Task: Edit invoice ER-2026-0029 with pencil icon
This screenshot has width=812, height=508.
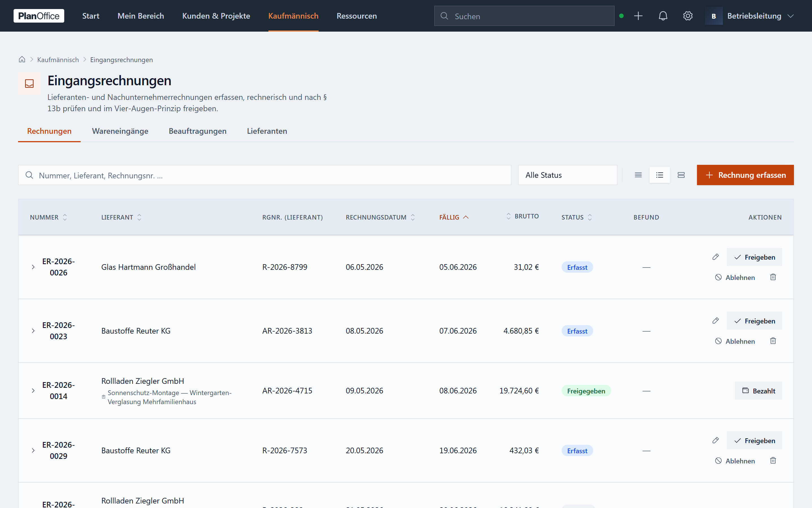Action: click(x=715, y=441)
